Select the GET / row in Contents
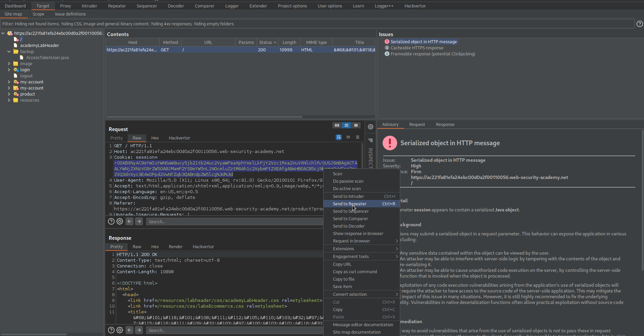The width and height of the screenshot is (644, 336). pyautogui.click(x=240, y=50)
